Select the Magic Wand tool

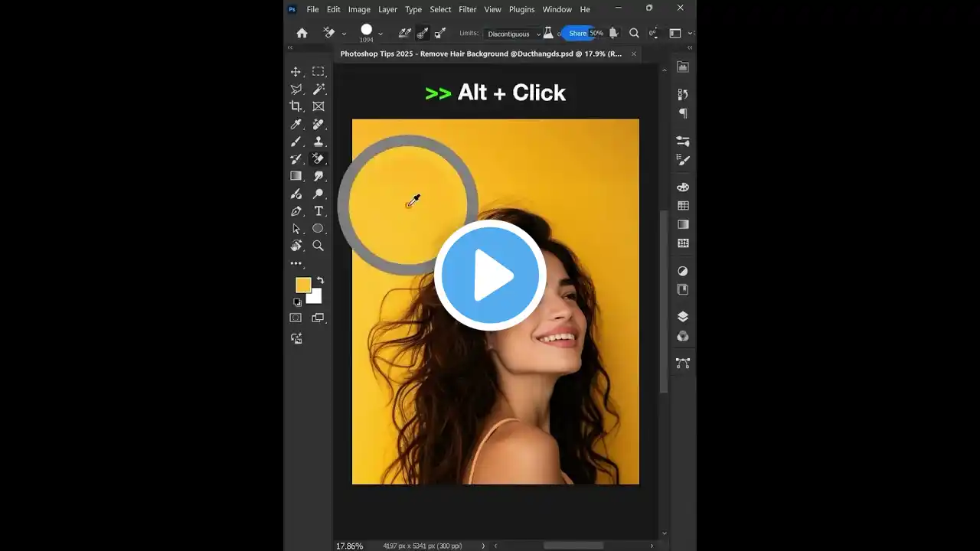coord(318,89)
